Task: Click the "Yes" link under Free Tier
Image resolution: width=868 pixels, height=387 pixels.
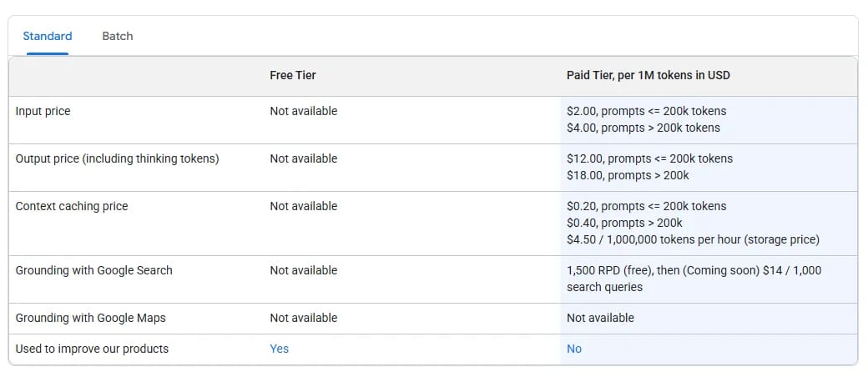Action: click(279, 349)
